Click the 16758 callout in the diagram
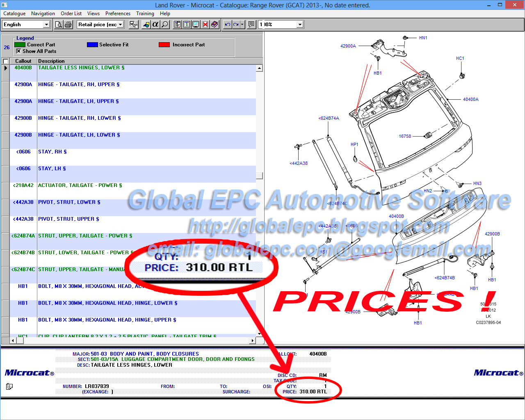The image size is (525, 420). coord(405,136)
